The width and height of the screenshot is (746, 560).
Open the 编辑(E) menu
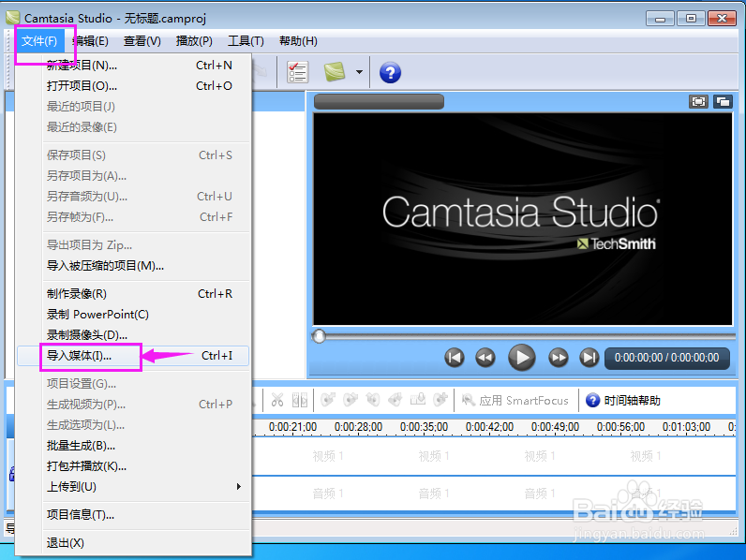point(90,41)
